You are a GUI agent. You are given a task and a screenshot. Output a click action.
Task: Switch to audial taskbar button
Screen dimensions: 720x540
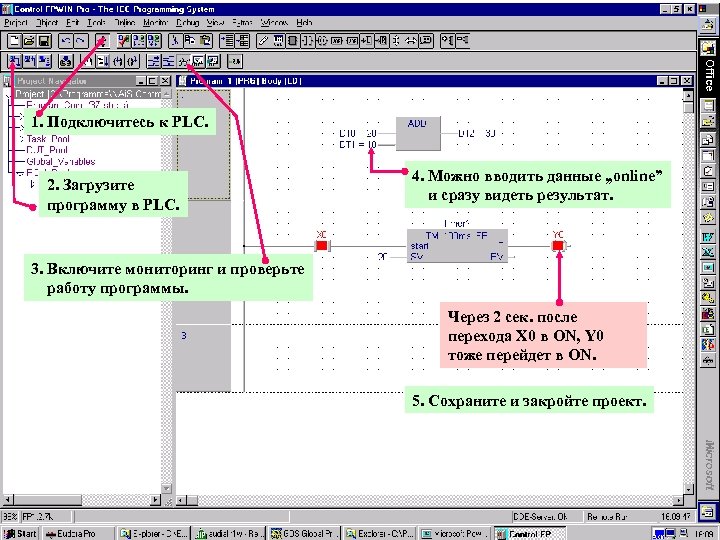[229, 534]
